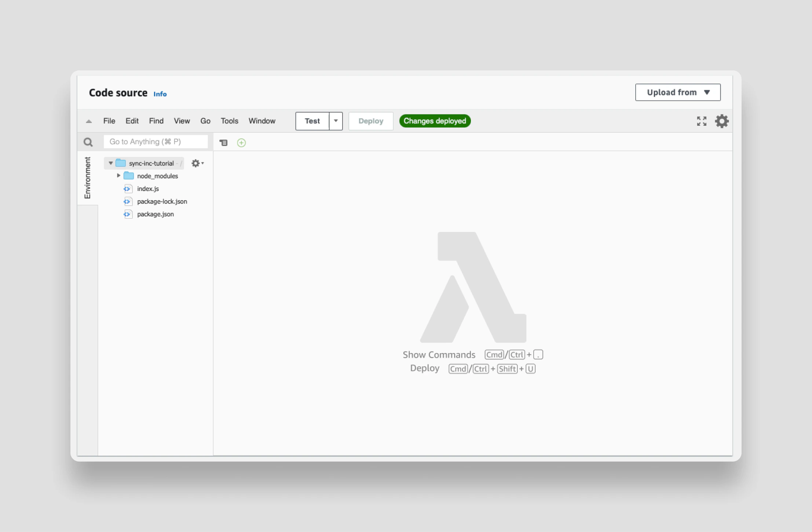Open editor settings gear icon
The height and width of the screenshot is (532, 812).
pyautogui.click(x=722, y=121)
